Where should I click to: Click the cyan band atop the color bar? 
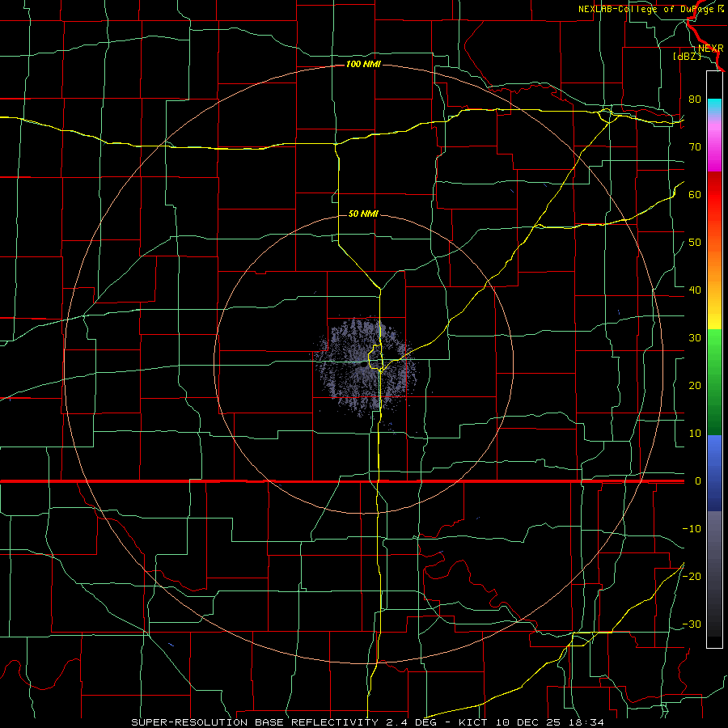coord(714,107)
